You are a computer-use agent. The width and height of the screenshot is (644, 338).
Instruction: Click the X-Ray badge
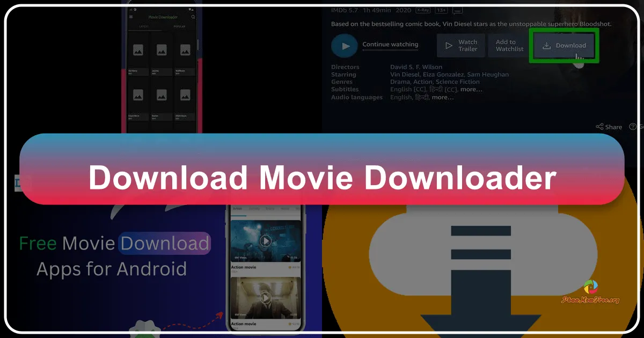422,9
